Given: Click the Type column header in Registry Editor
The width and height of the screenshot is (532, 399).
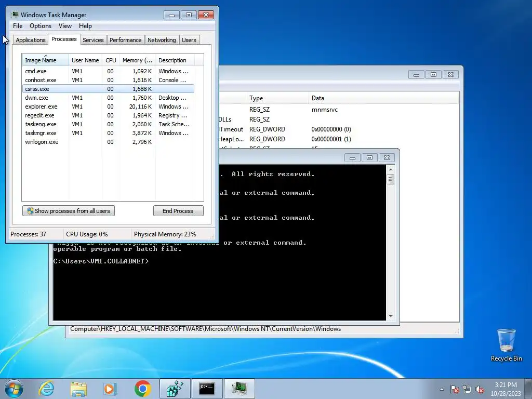Looking at the screenshot, I should 277,98.
